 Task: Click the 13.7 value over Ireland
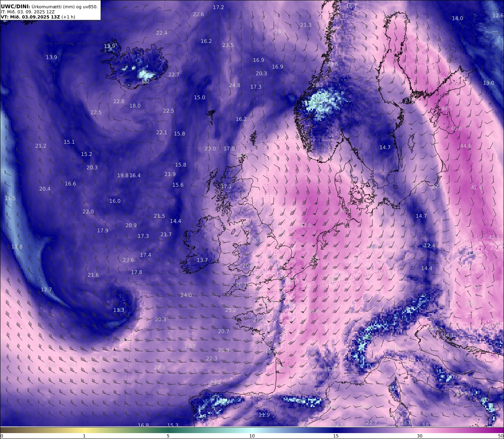click(202, 260)
